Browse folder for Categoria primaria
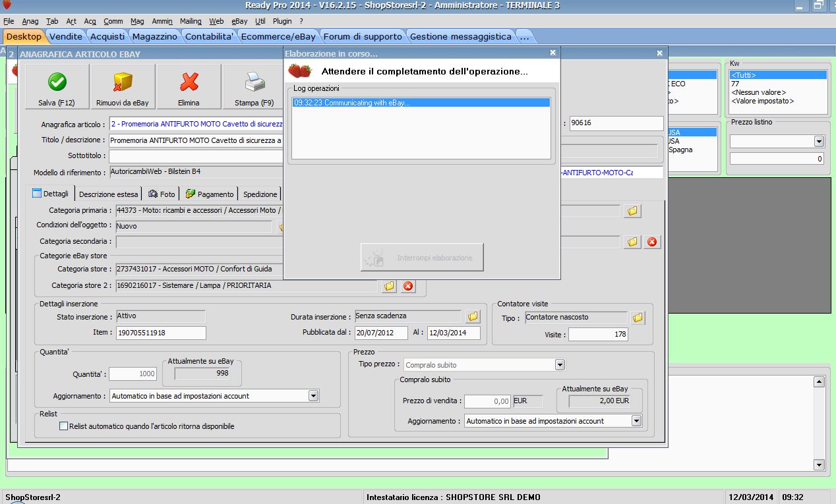The image size is (836, 504). (x=632, y=211)
